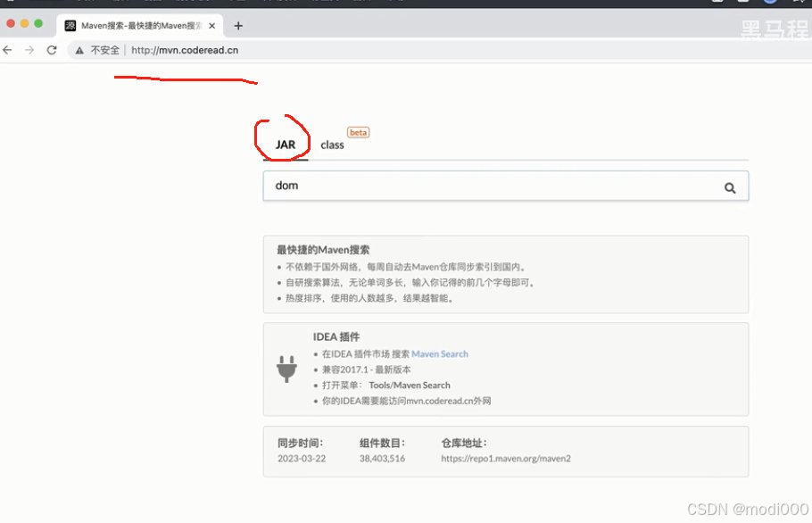812x523 pixels.
Task: Click the 仓库地址 label
Action: pos(464,444)
